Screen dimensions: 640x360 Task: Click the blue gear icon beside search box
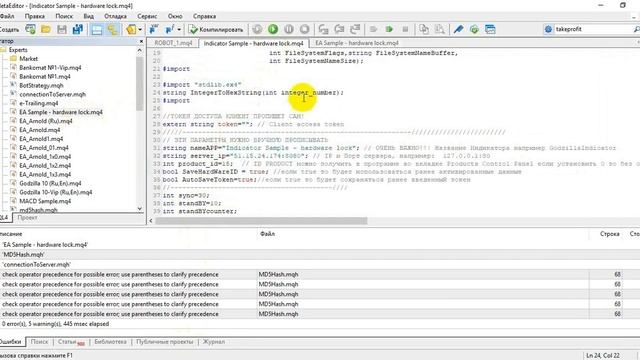[548, 29]
